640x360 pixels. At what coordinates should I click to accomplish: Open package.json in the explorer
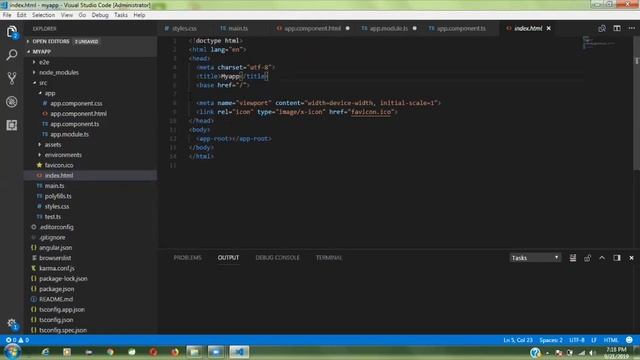point(90,289)
